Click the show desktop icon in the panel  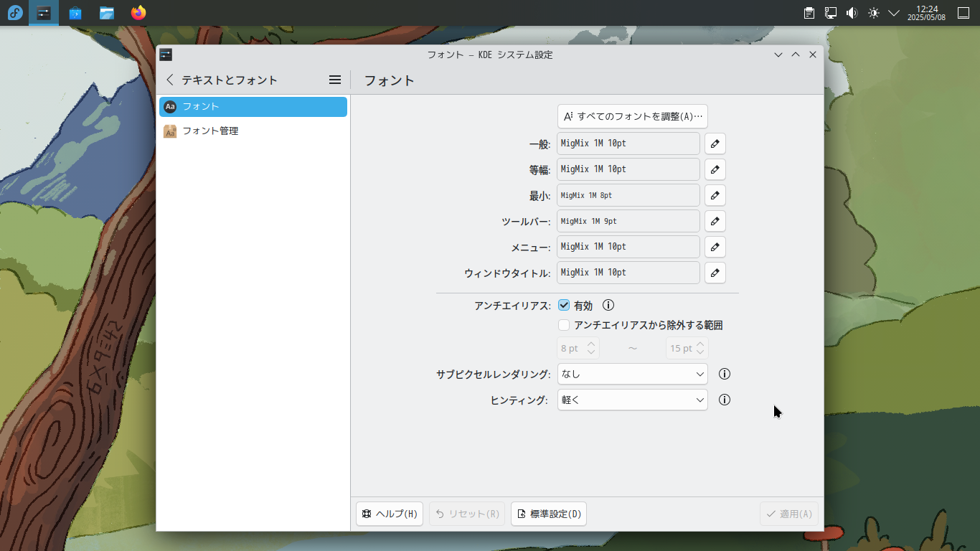tap(963, 13)
